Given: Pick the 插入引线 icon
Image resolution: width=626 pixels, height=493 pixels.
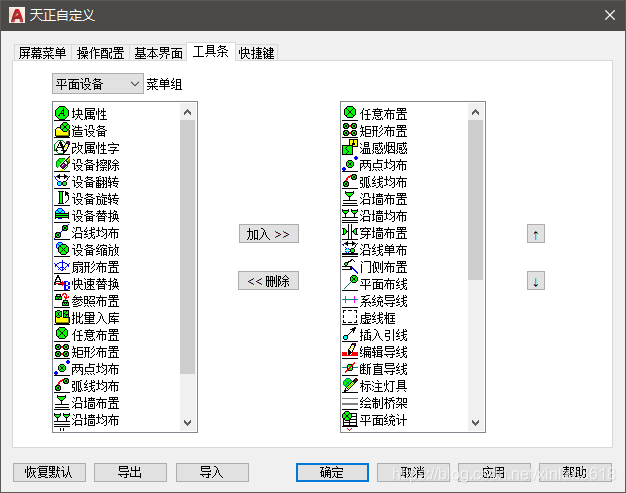Looking at the screenshot, I should click(350, 335).
